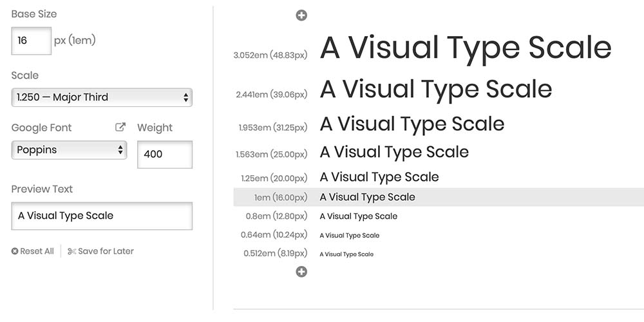Open the Scale dropdown showing Major Third
This screenshot has width=644, height=322.
tap(102, 97)
